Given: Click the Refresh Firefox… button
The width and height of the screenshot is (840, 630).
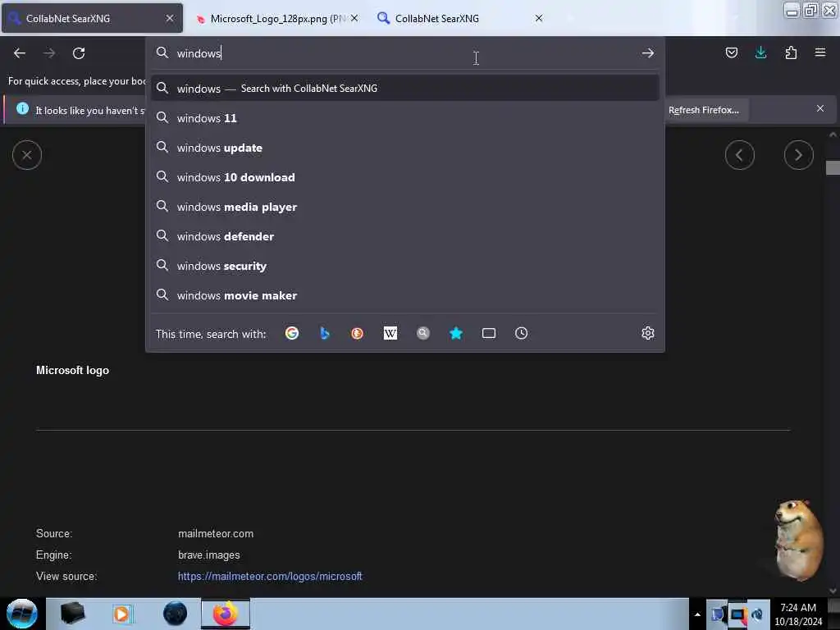Looking at the screenshot, I should (703, 110).
